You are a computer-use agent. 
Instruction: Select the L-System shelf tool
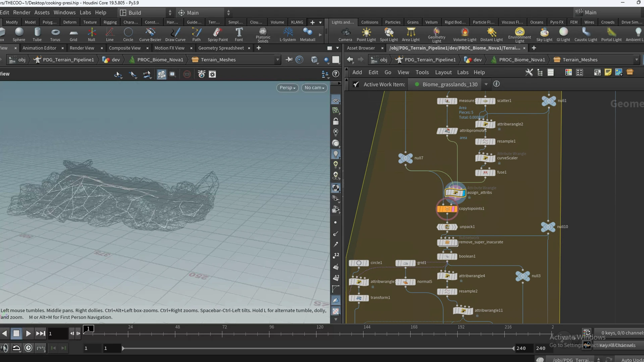(287, 35)
